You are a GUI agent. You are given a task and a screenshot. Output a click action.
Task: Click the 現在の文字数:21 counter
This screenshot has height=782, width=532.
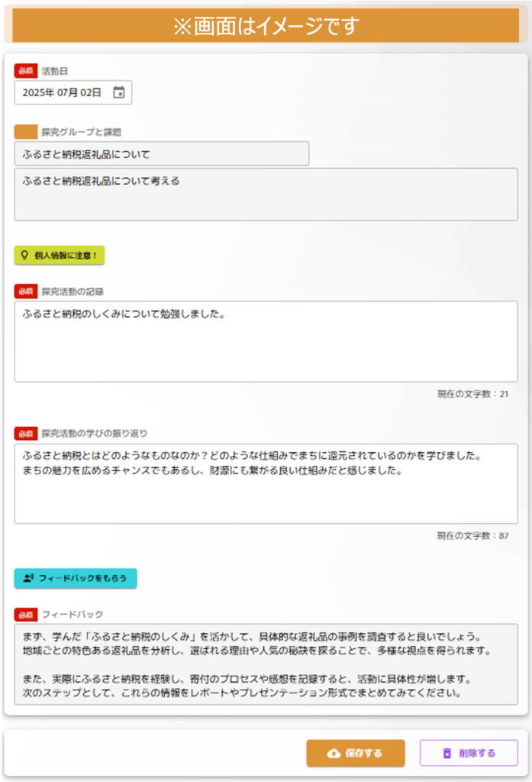472,394
